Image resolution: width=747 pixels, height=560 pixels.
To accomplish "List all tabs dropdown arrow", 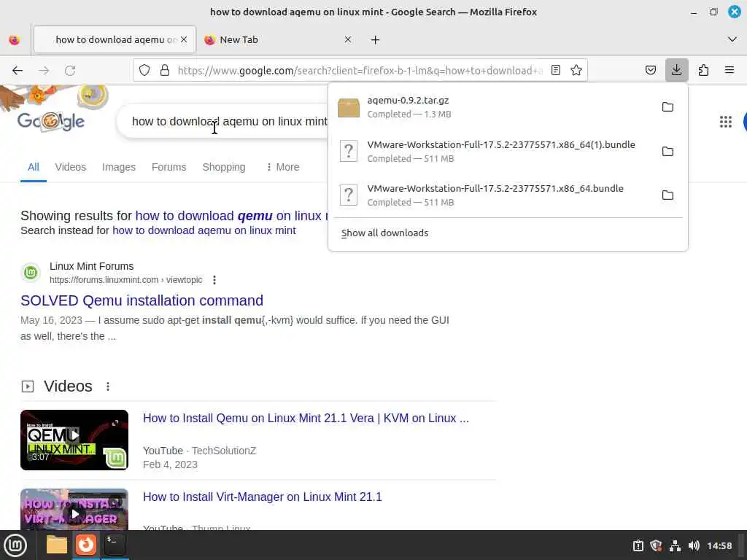I will point(732,39).
